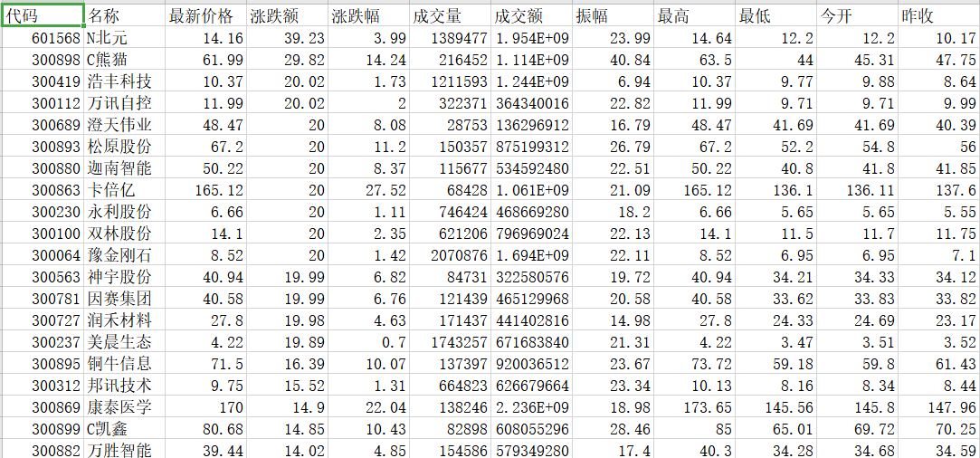Click the high cell 63.5
This screenshot has height=458, width=980.
point(694,60)
